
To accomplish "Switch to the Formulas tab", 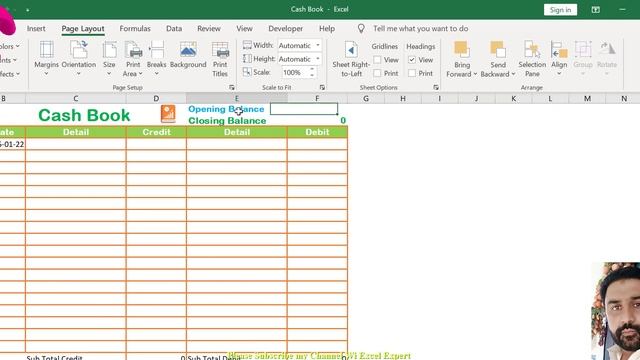I will coord(135,29).
